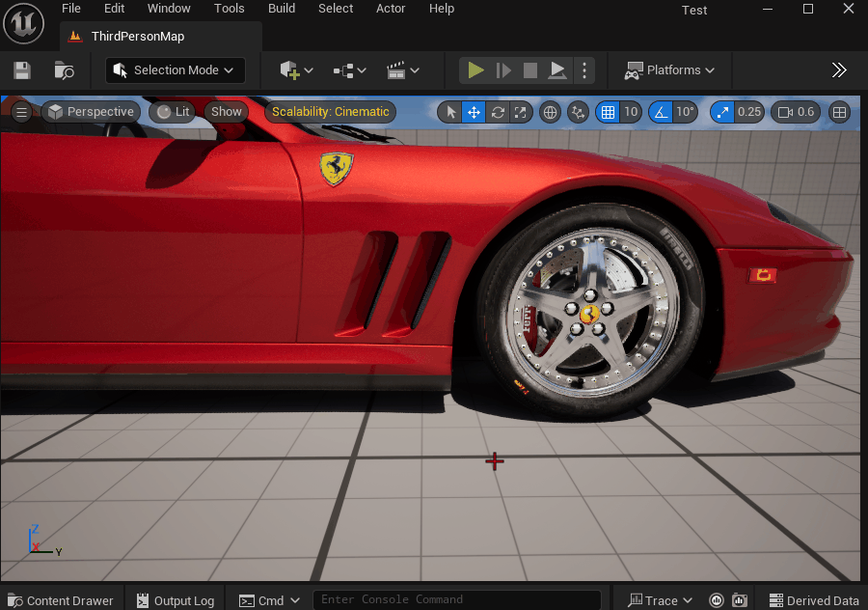Click the Skip/advance frame button

[503, 70]
